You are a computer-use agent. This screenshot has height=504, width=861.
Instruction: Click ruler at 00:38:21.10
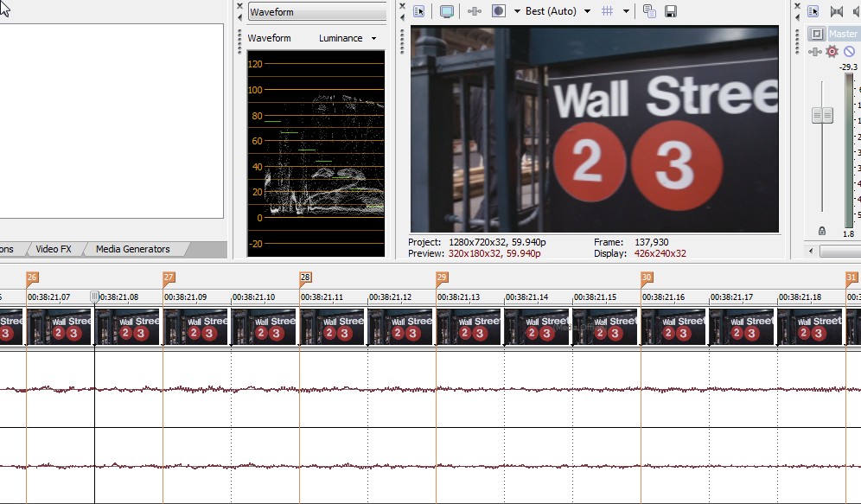pyautogui.click(x=253, y=297)
